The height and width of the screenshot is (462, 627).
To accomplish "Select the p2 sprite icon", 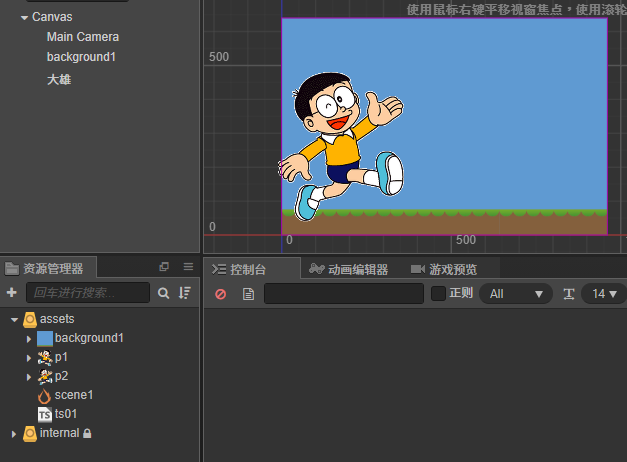I will [x=45, y=376].
